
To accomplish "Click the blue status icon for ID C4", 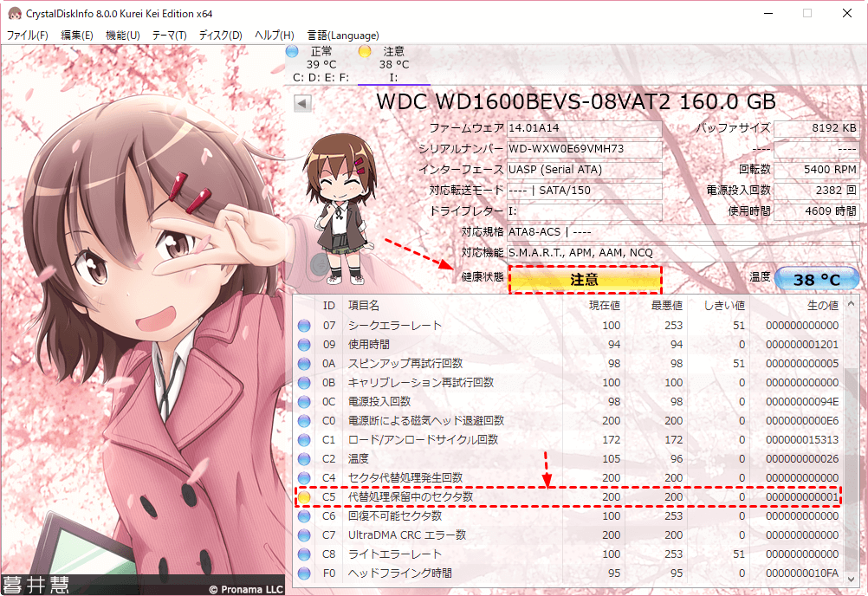I will tap(304, 478).
